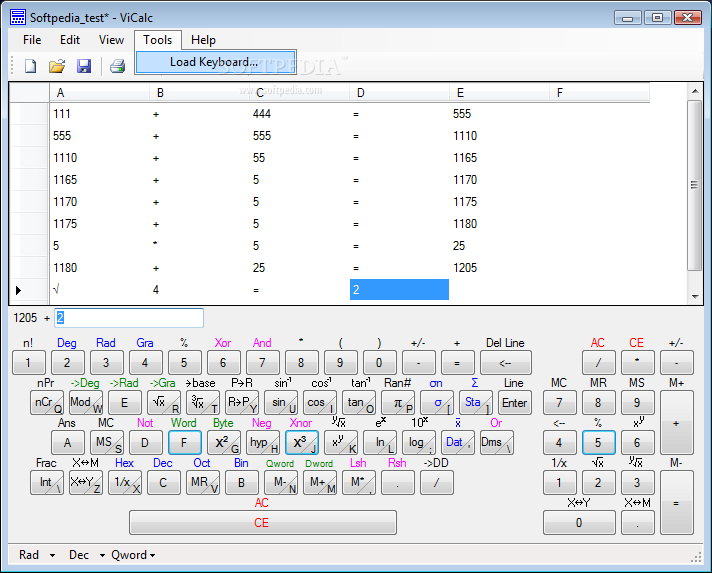Image resolution: width=712 pixels, height=573 pixels.
Task: Click the Sta statistics key
Action: coord(475,403)
